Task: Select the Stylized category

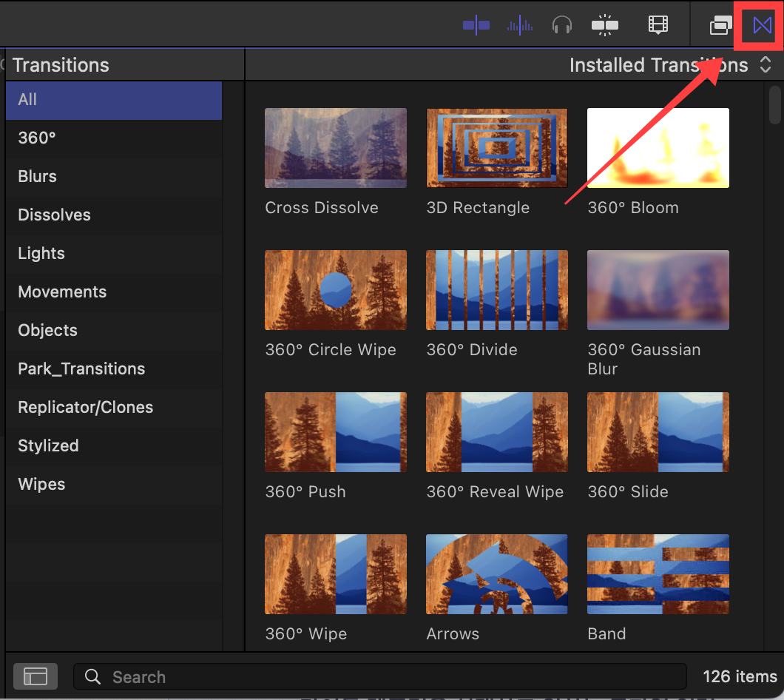Action: (x=114, y=446)
